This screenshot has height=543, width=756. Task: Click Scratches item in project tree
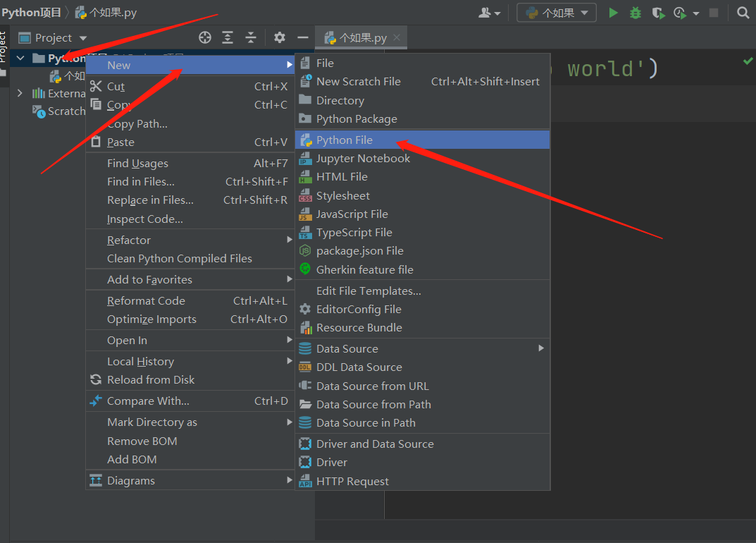pos(58,111)
